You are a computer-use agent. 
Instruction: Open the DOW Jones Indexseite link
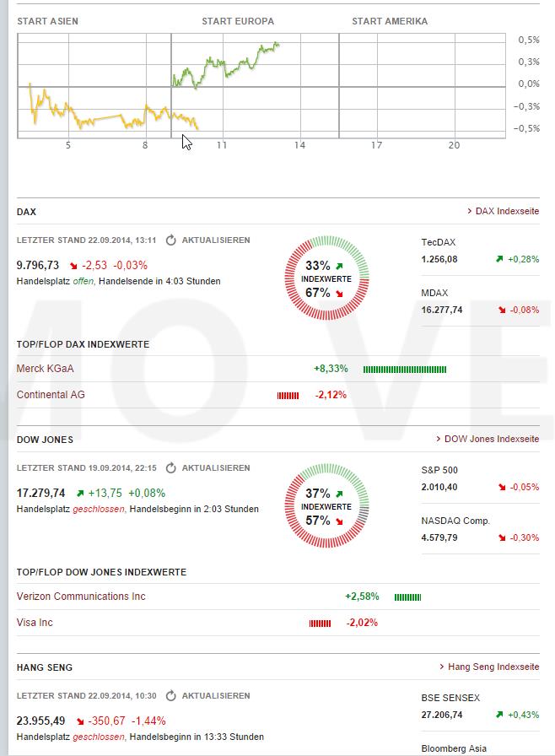pyautogui.click(x=491, y=439)
